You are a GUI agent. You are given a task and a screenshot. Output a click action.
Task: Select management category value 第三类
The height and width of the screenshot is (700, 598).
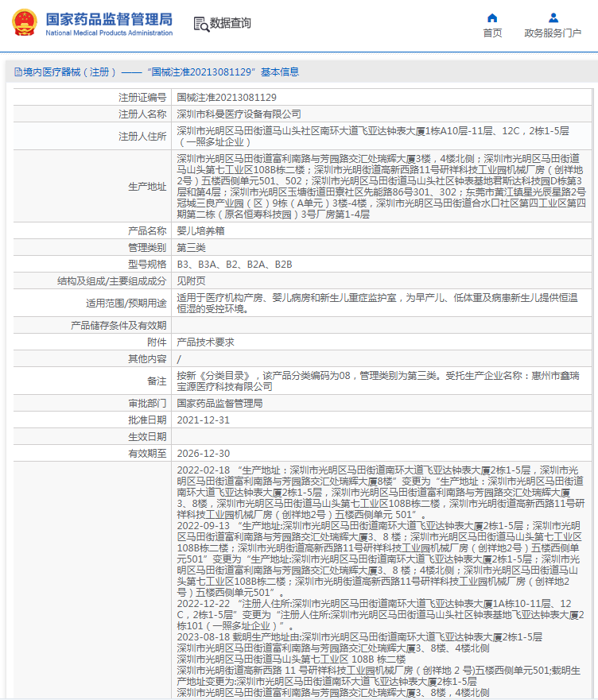coord(192,248)
